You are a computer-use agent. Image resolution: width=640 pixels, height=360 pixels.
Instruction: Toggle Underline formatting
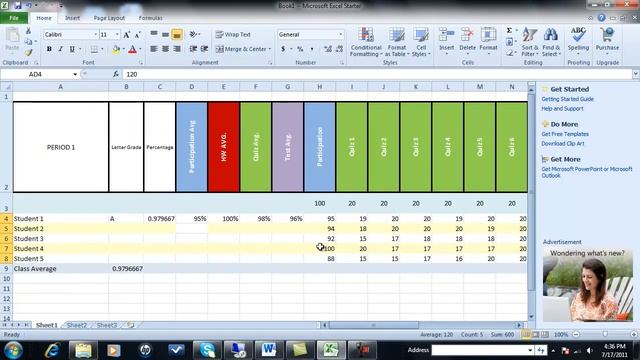[x=72, y=49]
